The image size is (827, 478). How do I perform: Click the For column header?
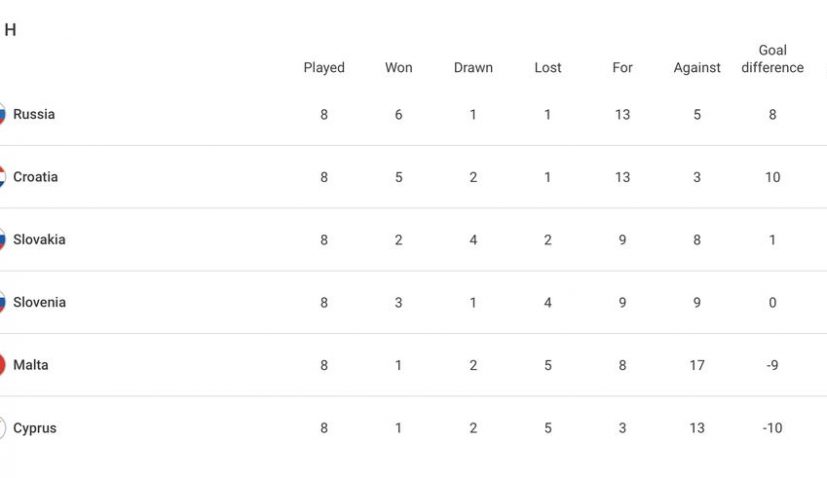tap(623, 68)
